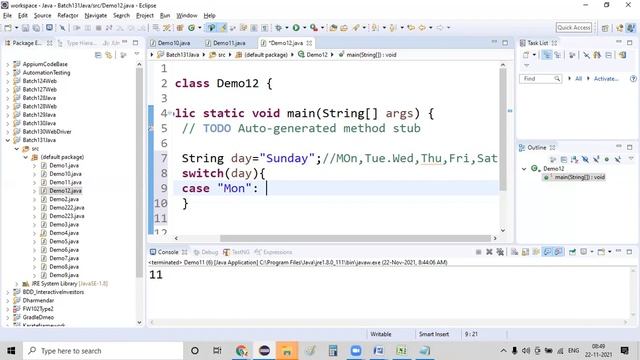Click the Run button (green play icon)
Image resolution: width=640 pixels, height=360 pixels.
point(296,28)
